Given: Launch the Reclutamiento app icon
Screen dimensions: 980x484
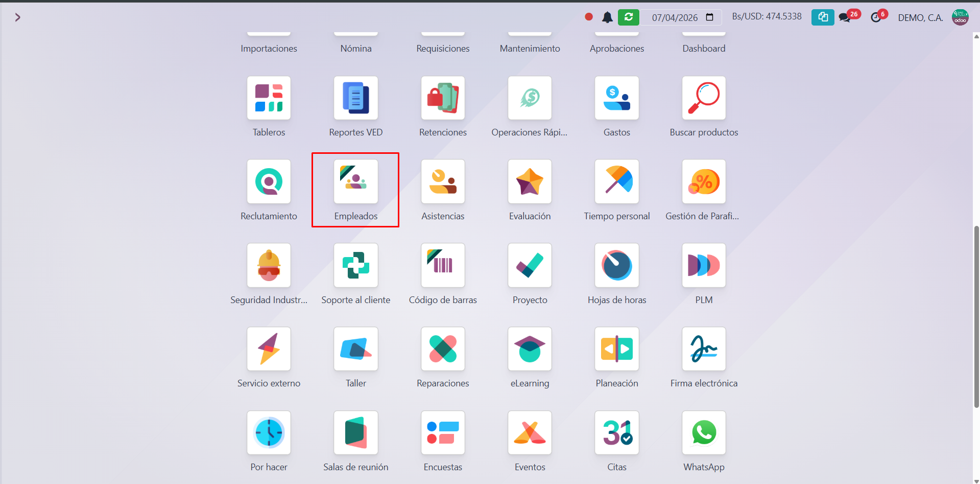Looking at the screenshot, I should click(x=269, y=182).
